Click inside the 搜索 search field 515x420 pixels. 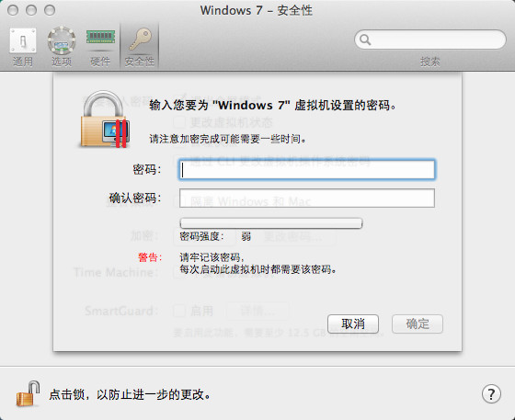pos(430,40)
